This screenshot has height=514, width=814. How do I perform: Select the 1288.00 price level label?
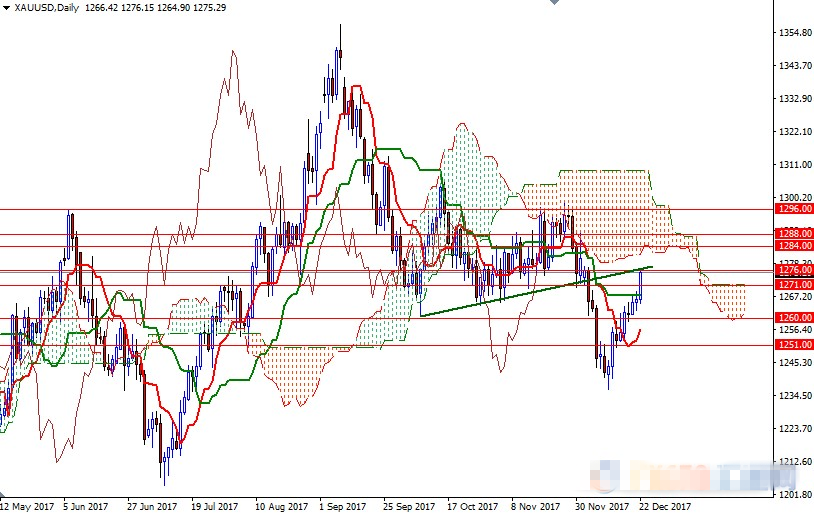(x=794, y=234)
